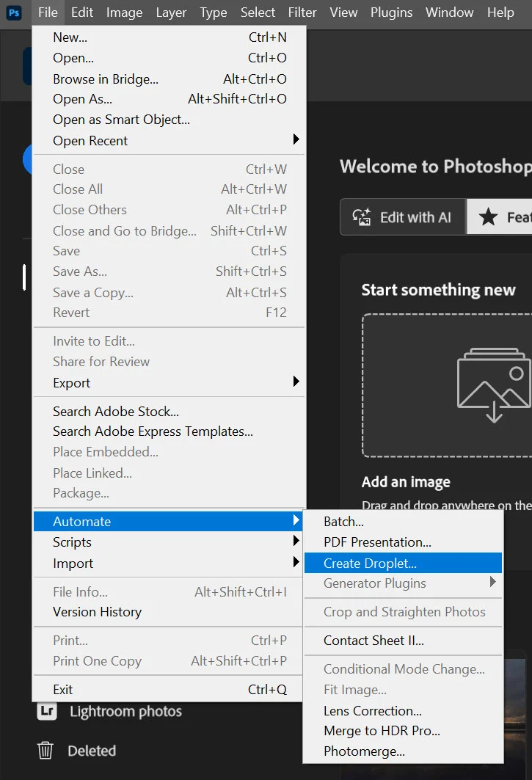
Task: Click Print One Copy entry
Action: click(168, 661)
